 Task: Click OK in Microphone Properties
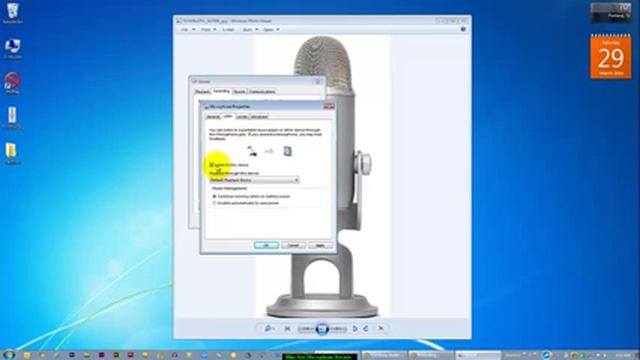[266, 245]
